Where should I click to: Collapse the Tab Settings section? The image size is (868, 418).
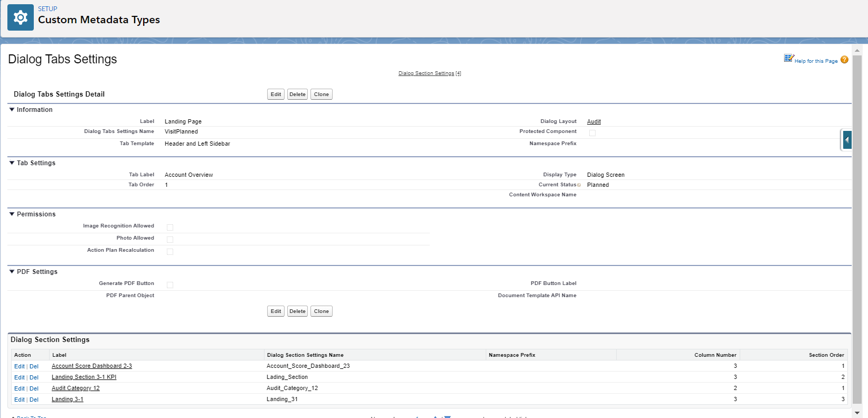pos(12,163)
